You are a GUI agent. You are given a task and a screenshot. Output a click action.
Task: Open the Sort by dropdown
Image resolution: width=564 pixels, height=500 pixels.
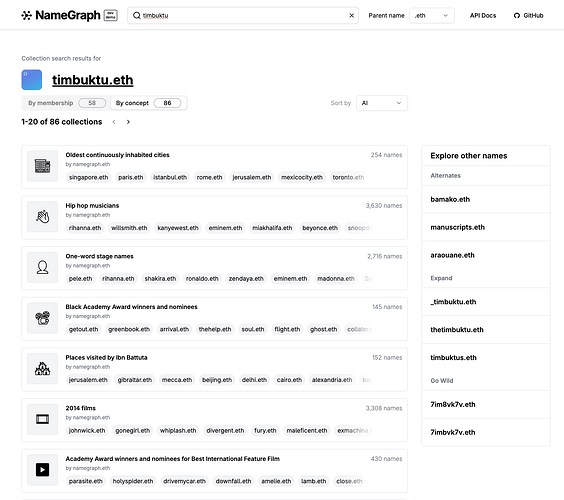tap(382, 103)
